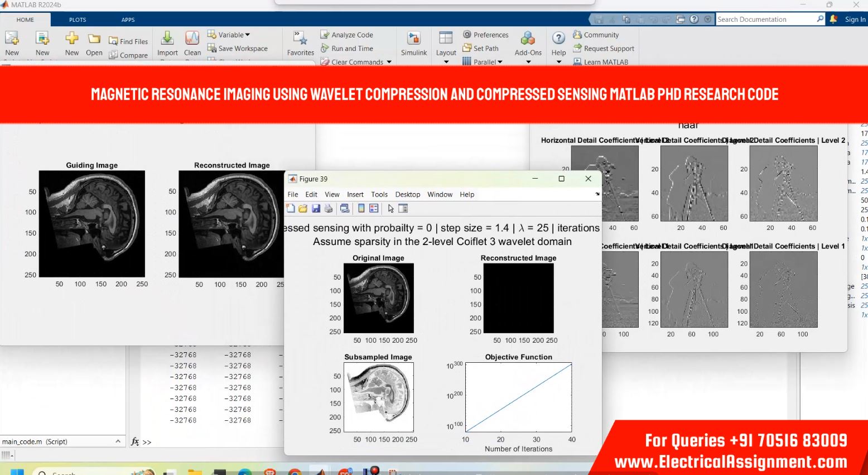The width and height of the screenshot is (868, 475).
Task: Click the Sign In link
Action: click(x=855, y=20)
